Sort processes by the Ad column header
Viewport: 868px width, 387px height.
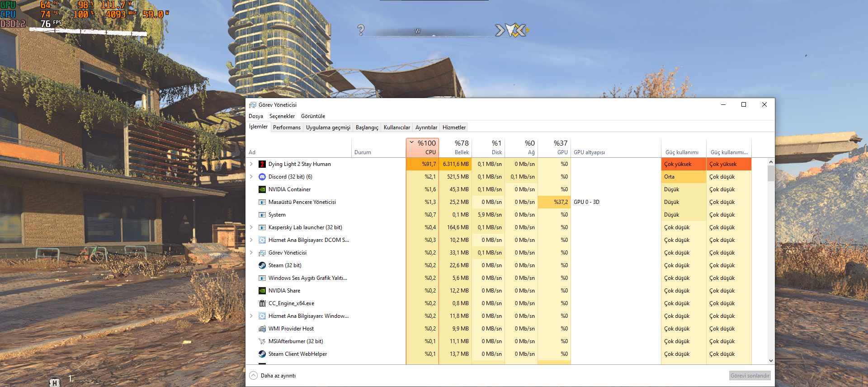click(x=298, y=148)
